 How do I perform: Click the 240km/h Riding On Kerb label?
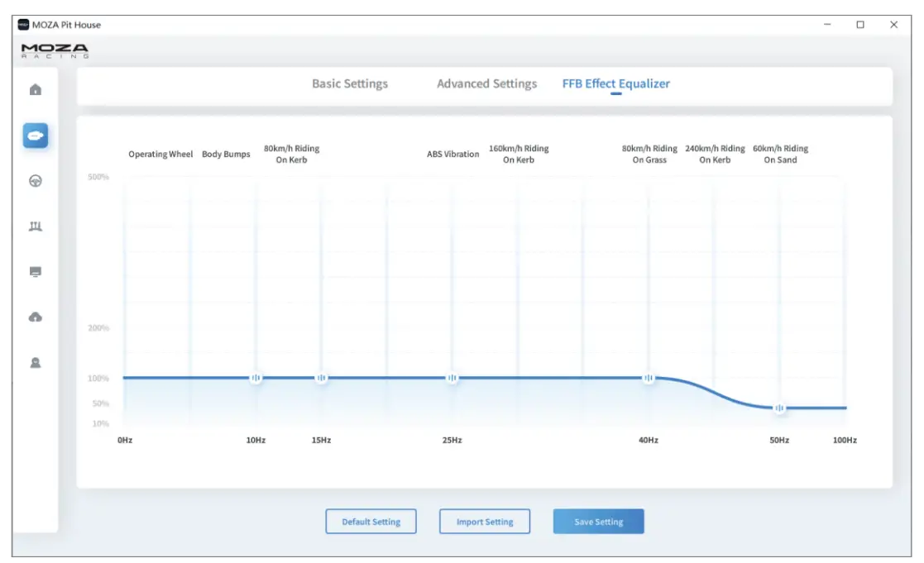[x=715, y=154]
